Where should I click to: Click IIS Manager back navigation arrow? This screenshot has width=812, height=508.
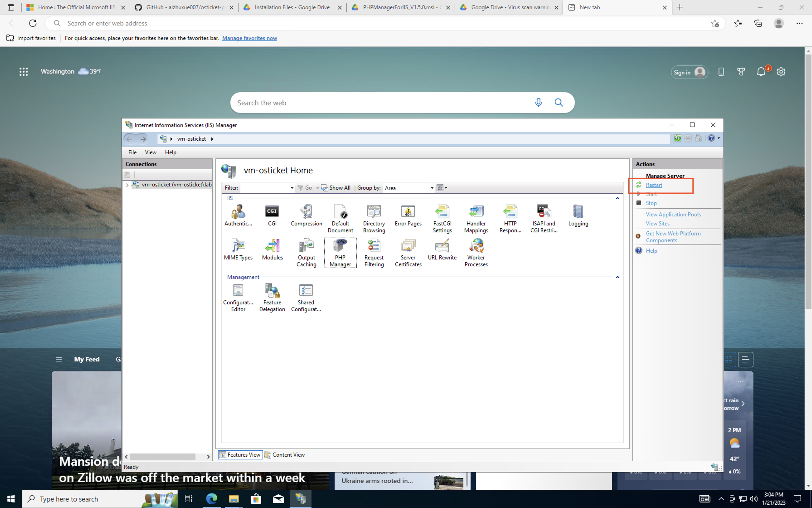(x=129, y=139)
